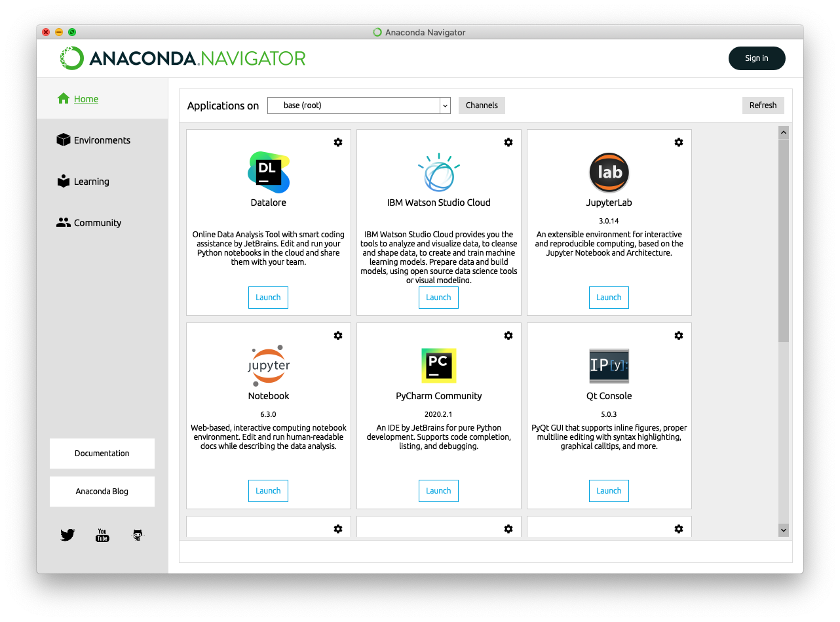Open the Datalore tile gear settings
The image size is (840, 622).
(338, 142)
